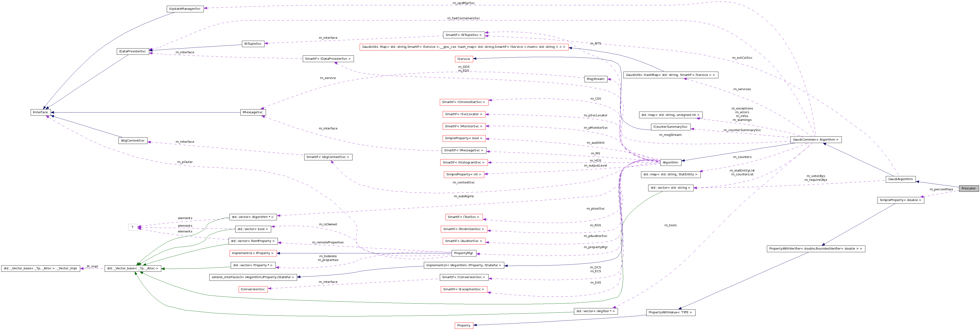
Task: Click the SmartIF< INTupleSvc > node
Action: tap(464, 35)
